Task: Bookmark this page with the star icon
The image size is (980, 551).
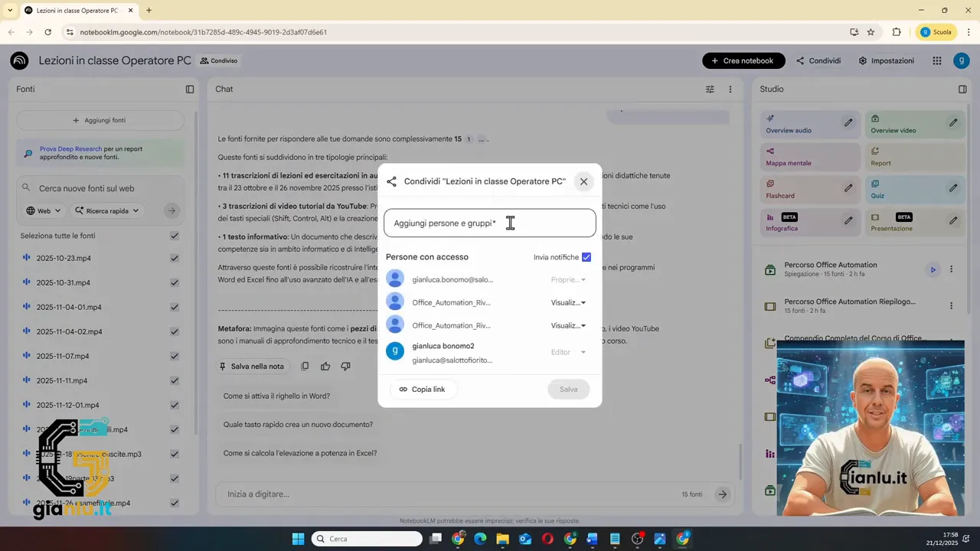Action: point(871,32)
